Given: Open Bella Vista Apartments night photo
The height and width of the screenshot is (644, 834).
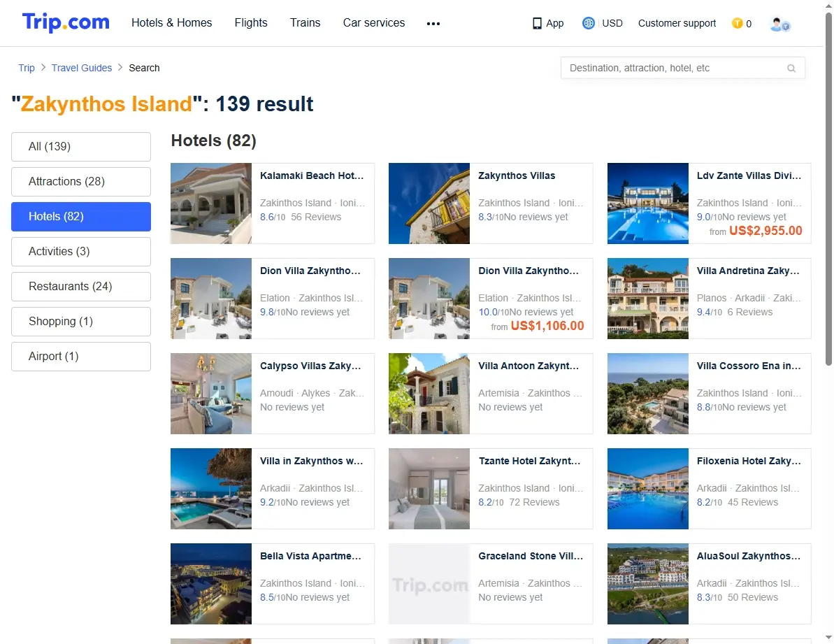Looking at the screenshot, I should coord(211,585).
